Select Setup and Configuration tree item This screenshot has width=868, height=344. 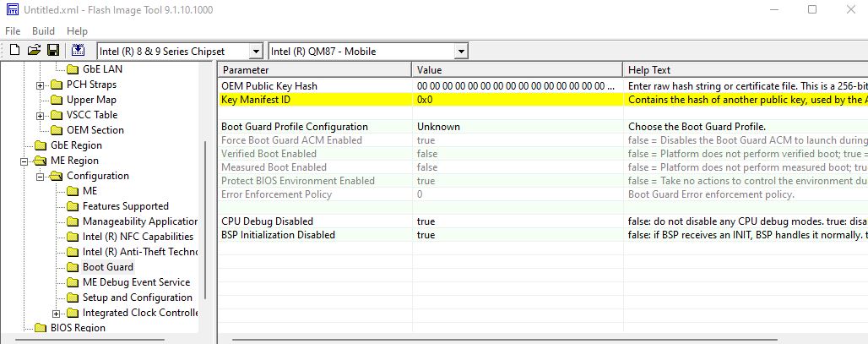(138, 298)
